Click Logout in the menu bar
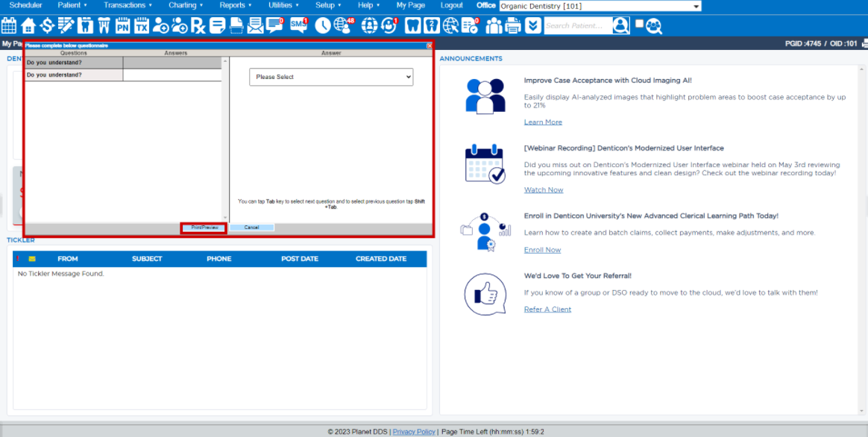Screen dimensions: 868x437 click(x=452, y=5)
